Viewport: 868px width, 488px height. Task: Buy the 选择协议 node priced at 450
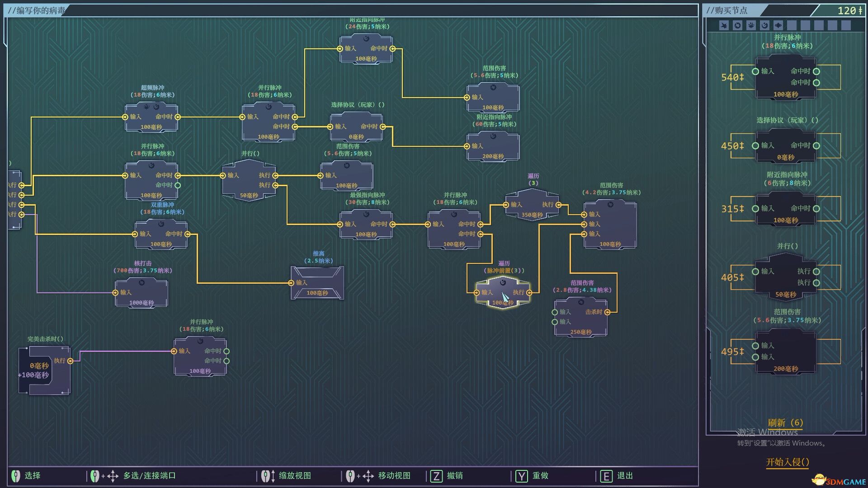pos(785,146)
